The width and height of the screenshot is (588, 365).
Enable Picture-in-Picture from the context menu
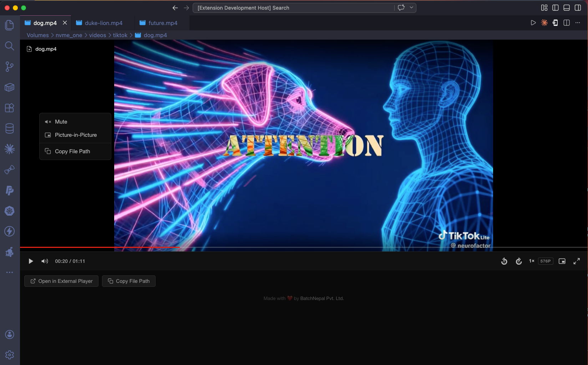pyautogui.click(x=75, y=135)
